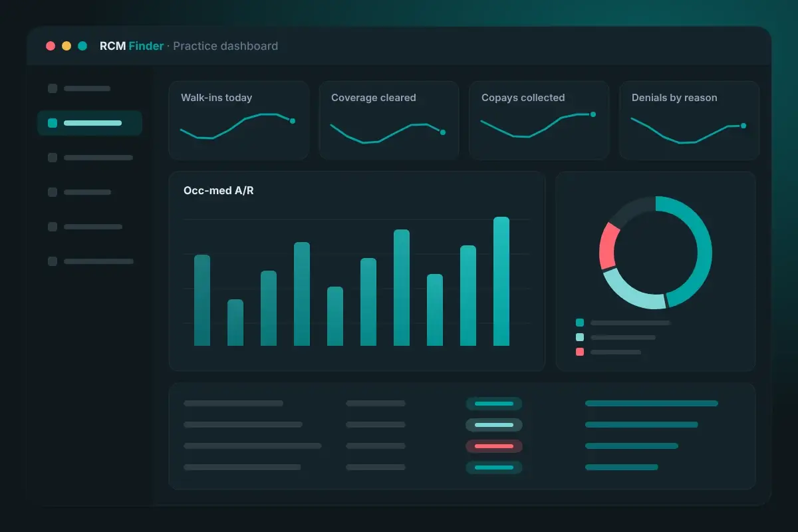The height and width of the screenshot is (532, 798).
Task: Open the last sidebar navigation item
Action: point(90,261)
